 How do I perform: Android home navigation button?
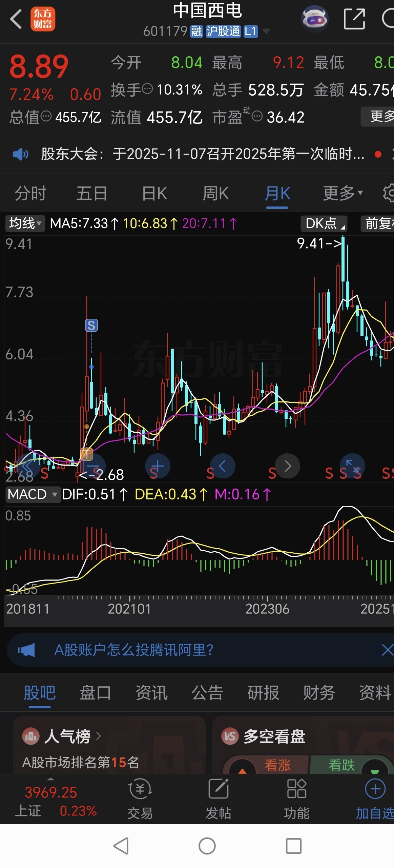[x=207, y=846]
